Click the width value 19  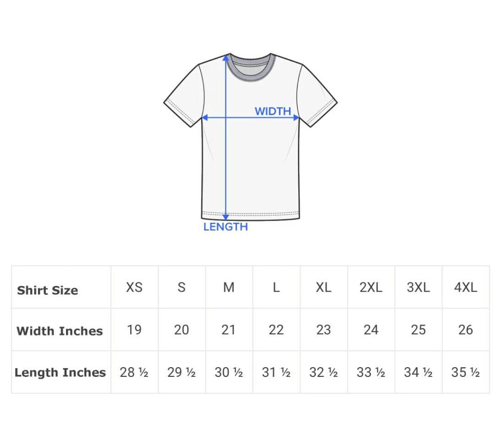[x=134, y=330]
